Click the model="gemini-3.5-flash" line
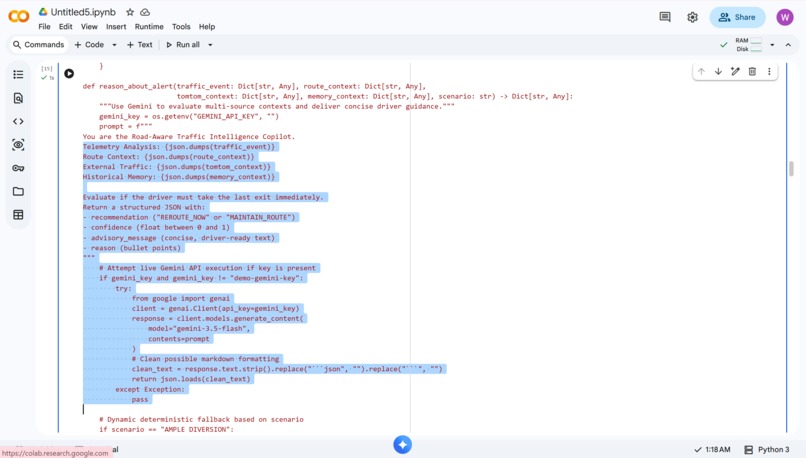The width and height of the screenshot is (806, 458). coord(199,328)
